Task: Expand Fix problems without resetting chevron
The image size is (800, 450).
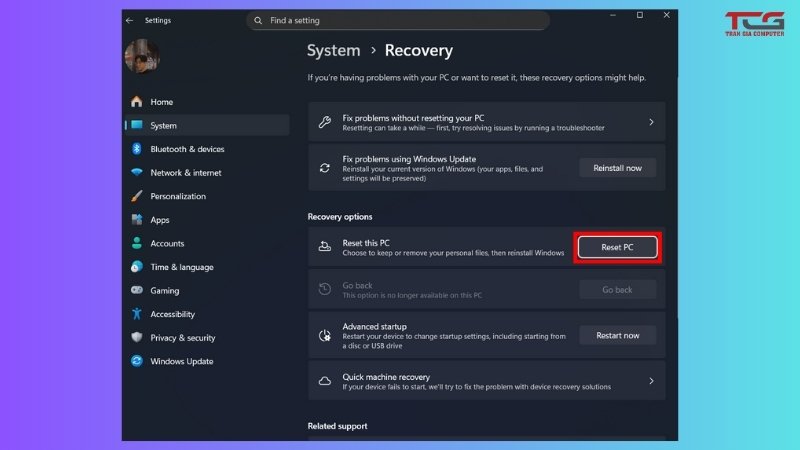Action: [651, 122]
